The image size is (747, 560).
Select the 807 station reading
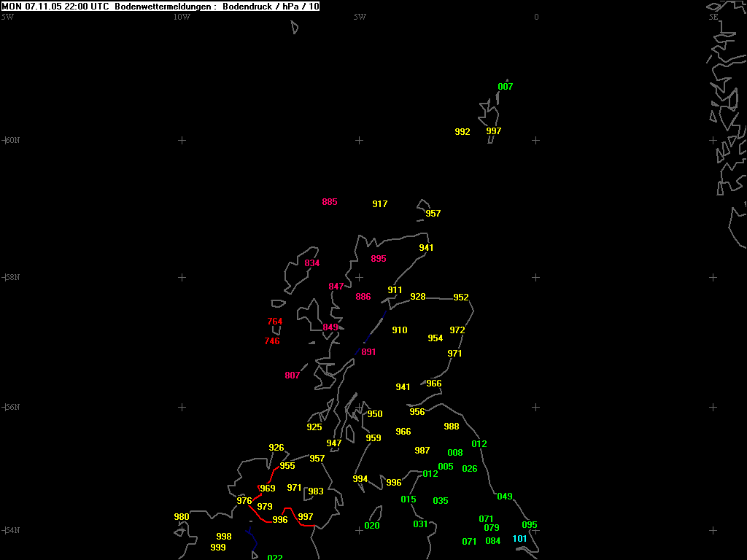tap(292, 376)
